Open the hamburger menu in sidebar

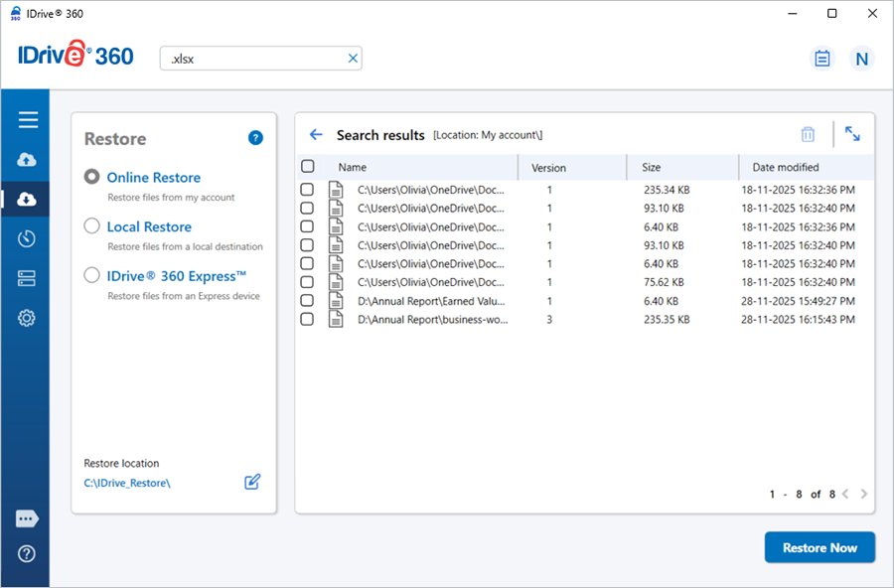click(28, 120)
